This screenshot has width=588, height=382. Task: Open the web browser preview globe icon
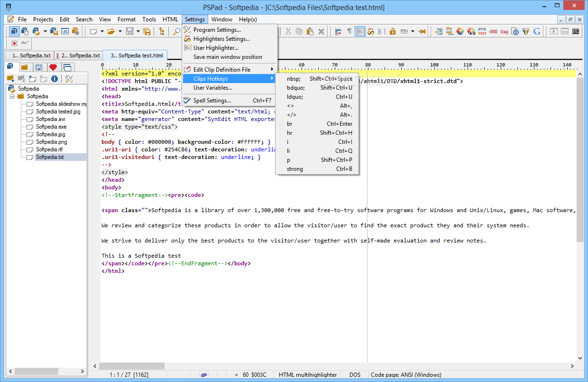(x=515, y=31)
